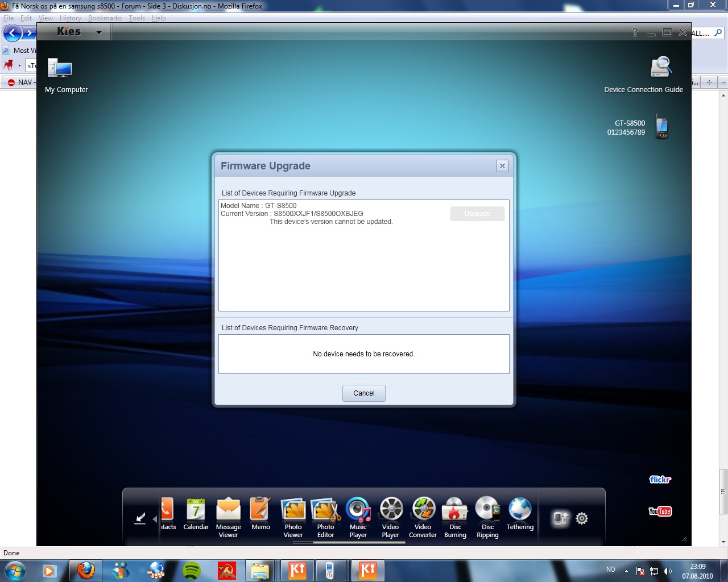Go forward in Firefox
Image resolution: width=728 pixels, height=582 pixels.
[x=29, y=33]
